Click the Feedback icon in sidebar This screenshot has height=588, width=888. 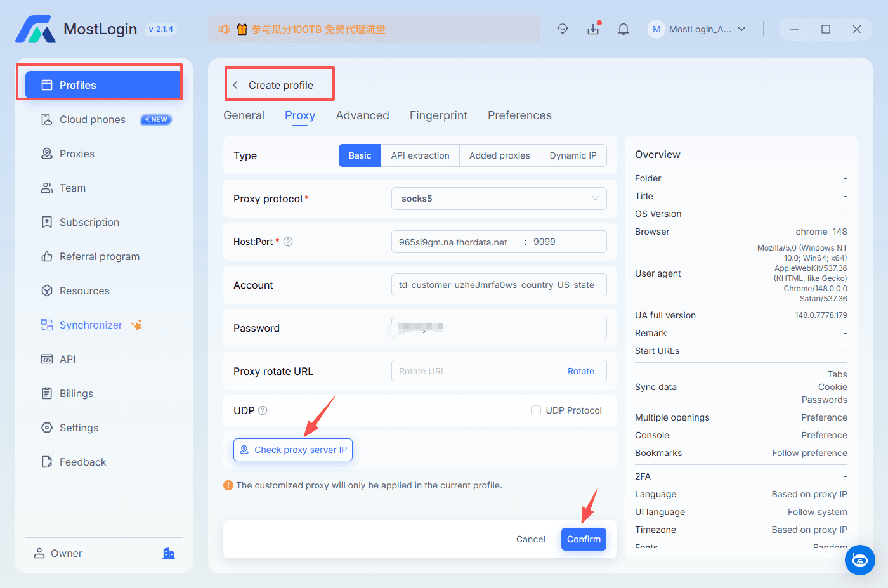point(47,462)
